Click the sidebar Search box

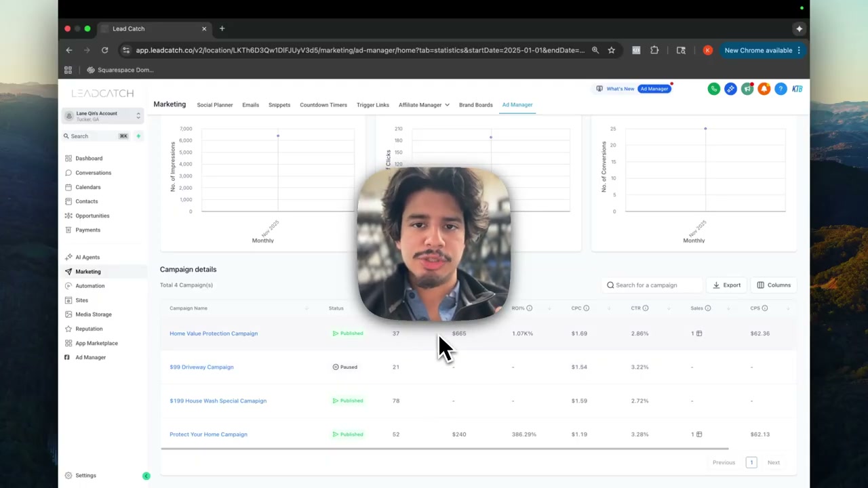pyautogui.click(x=96, y=136)
